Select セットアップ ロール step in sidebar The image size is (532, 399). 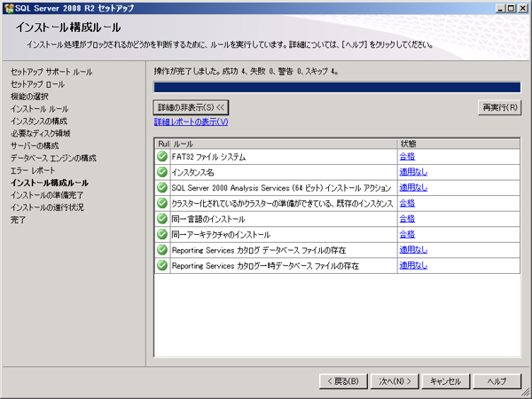click(x=37, y=84)
